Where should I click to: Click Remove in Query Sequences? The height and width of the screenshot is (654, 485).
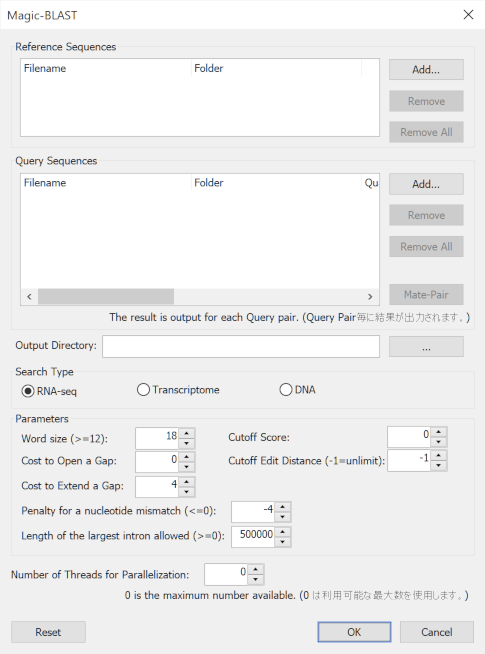click(426, 215)
